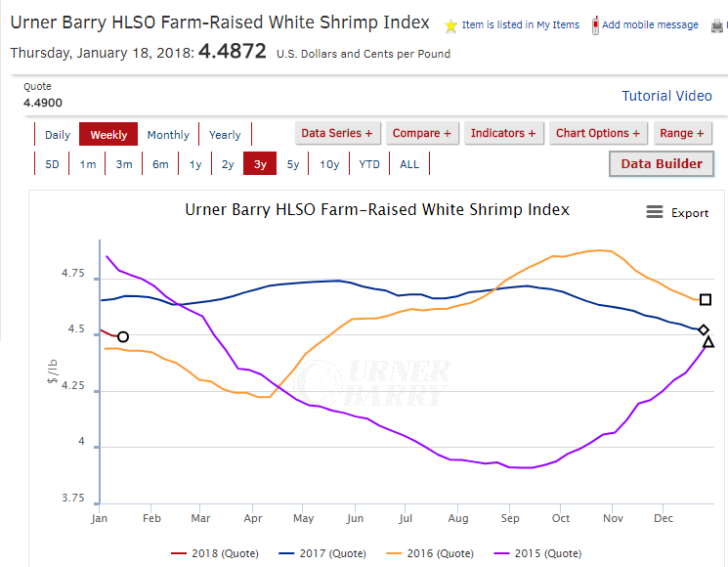The image size is (728, 567).
Task: Open the chart Export hamburger menu icon
Action: coord(655,212)
